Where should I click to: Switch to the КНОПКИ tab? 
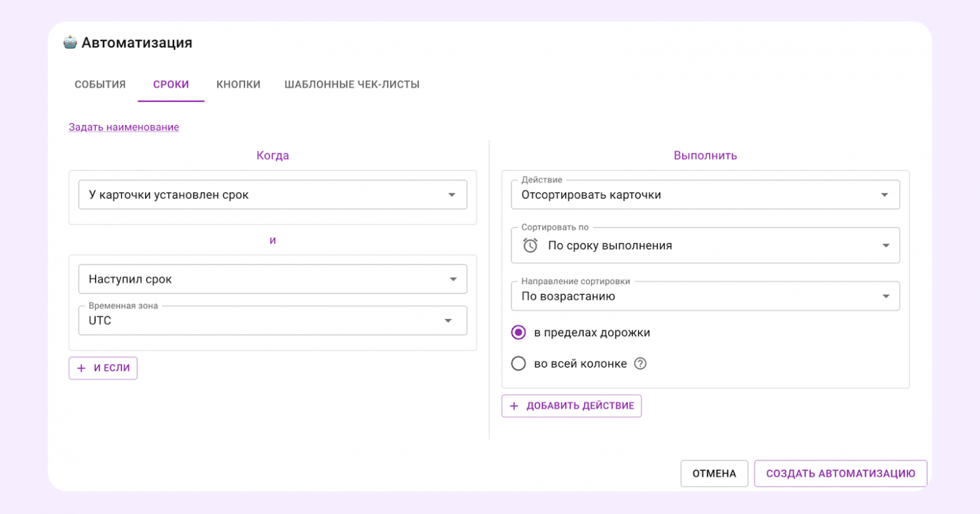(x=238, y=84)
